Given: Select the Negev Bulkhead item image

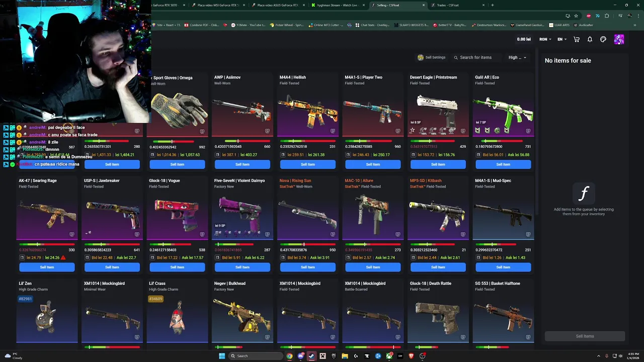Looking at the screenshot, I should coord(243,316).
